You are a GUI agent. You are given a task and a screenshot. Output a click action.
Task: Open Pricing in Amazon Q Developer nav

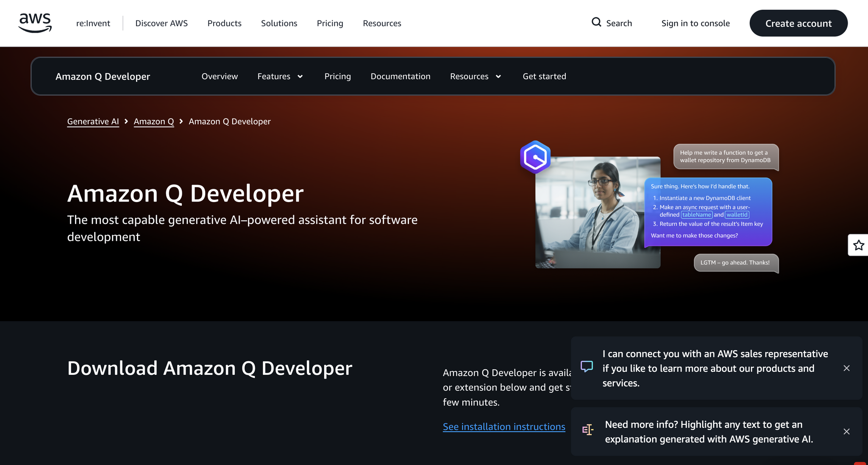pos(337,76)
